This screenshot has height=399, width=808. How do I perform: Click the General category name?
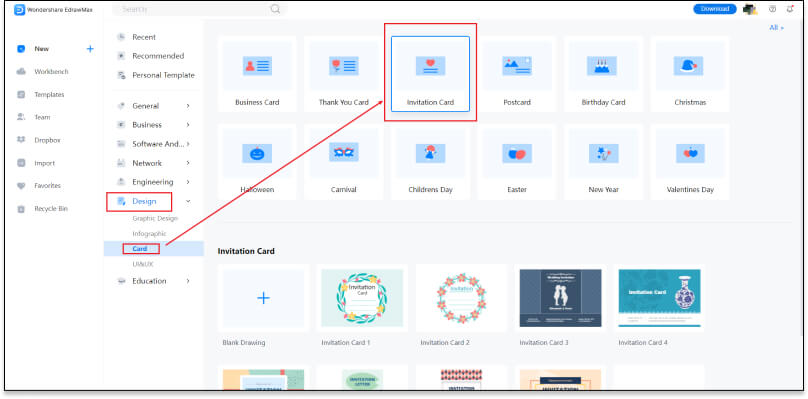click(x=145, y=106)
